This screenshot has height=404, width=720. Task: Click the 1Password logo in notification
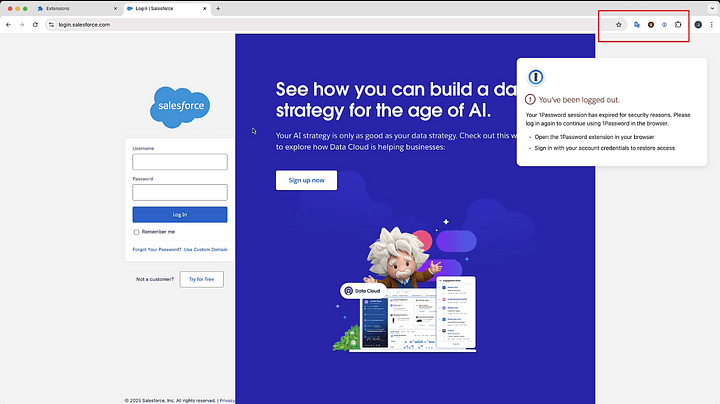pyautogui.click(x=535, y=77)
